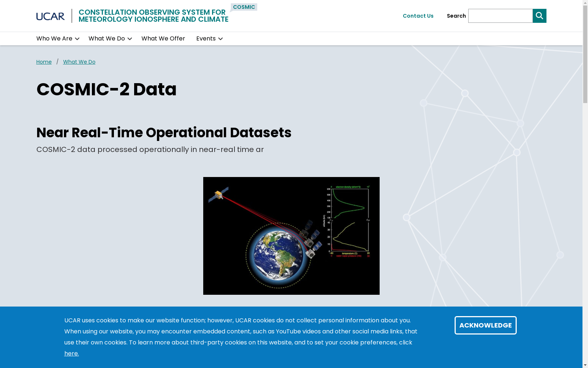Open the Who We Are menu
Screen dimensions: 588x368
pos(54,39)
